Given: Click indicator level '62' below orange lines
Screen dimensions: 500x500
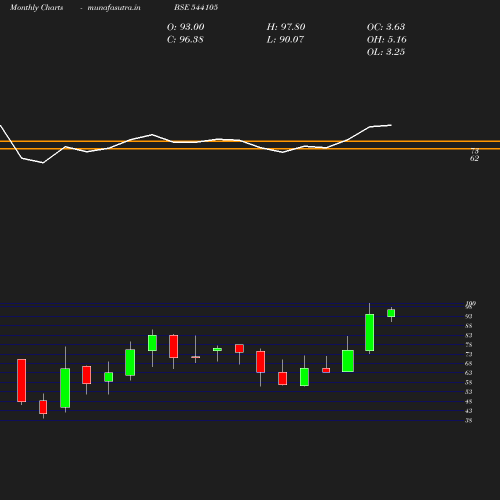Looking at the screenshot, I should point(474,159).
